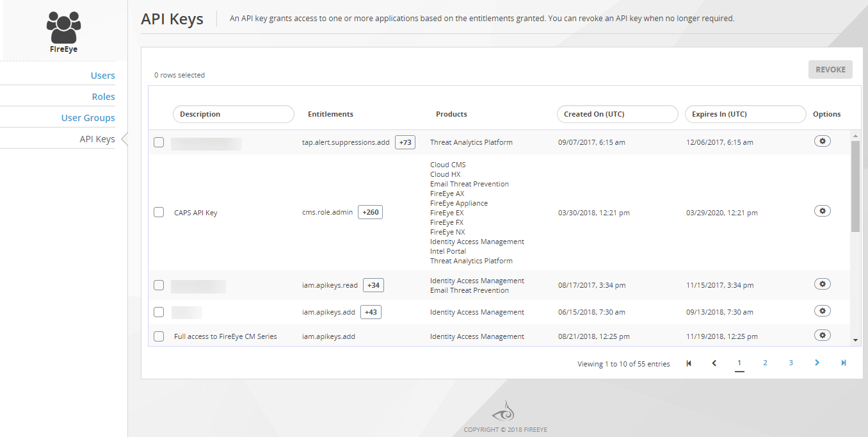The width and height of the screenshot is (868, 437).
Task: Click 09/07/2017, 6:15 am created date
Action: click(591, 142)
